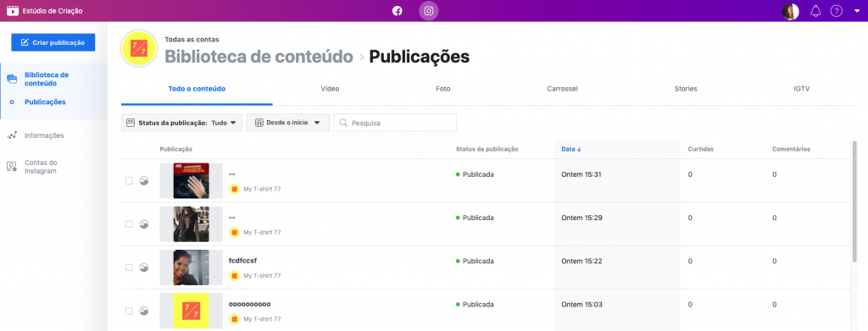Select the checkbox for the fcdfccsf post
The image size is (868, 331).
pyautogui.click(x=129, y=268)
